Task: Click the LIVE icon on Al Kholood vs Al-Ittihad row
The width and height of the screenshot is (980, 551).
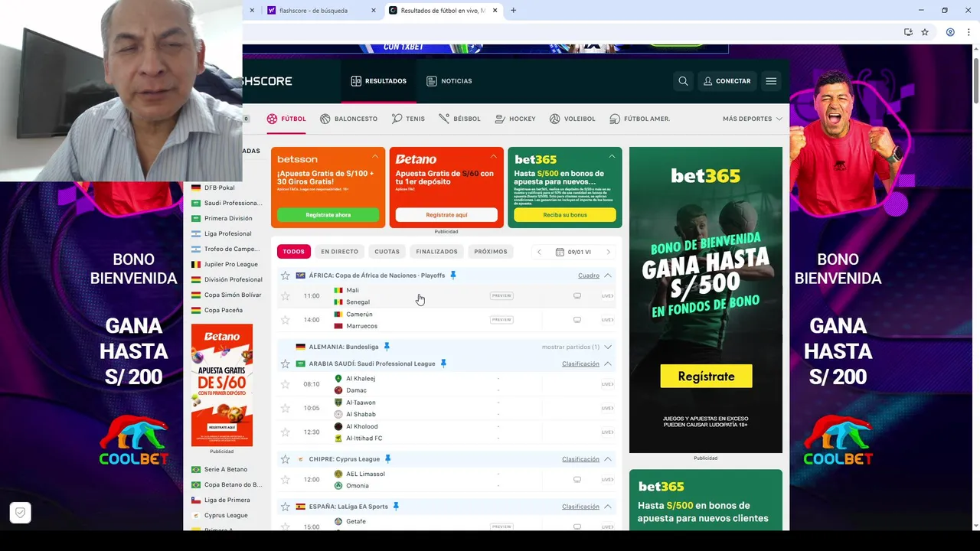Action: [607, 432]
